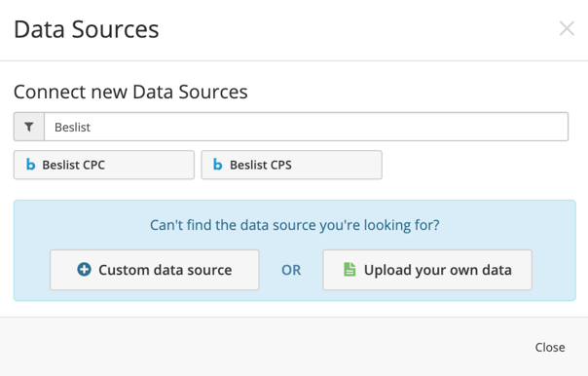The width and height of the screenshot is (588, 376).
Task: Click the 'Data Sources' dialog title
Action: [87, 29]
